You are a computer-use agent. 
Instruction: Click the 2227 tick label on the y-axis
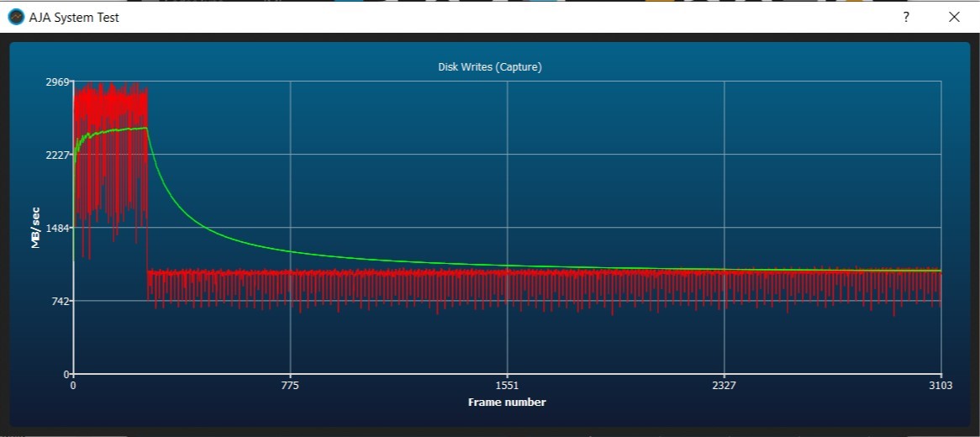point(57,155)
